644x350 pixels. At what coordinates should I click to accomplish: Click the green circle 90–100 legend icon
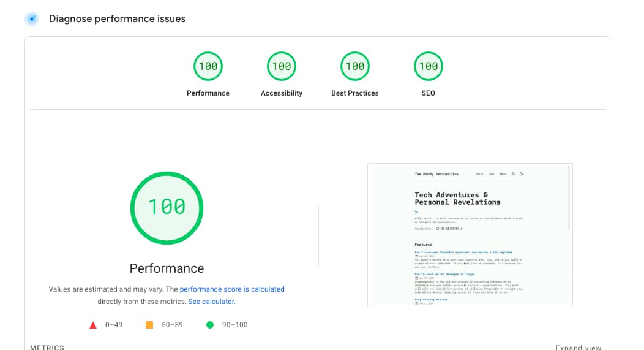click(x=210, y=325)
